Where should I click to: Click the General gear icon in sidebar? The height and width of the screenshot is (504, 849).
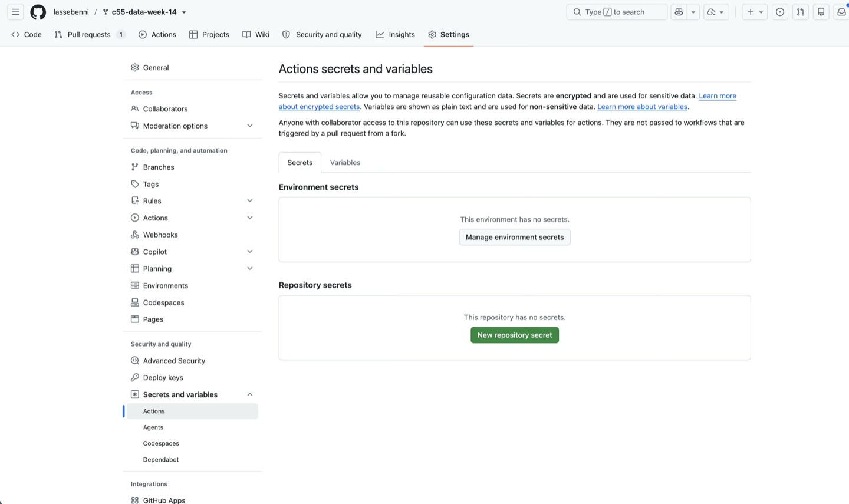pyautogui.click(x=135, y=68)
